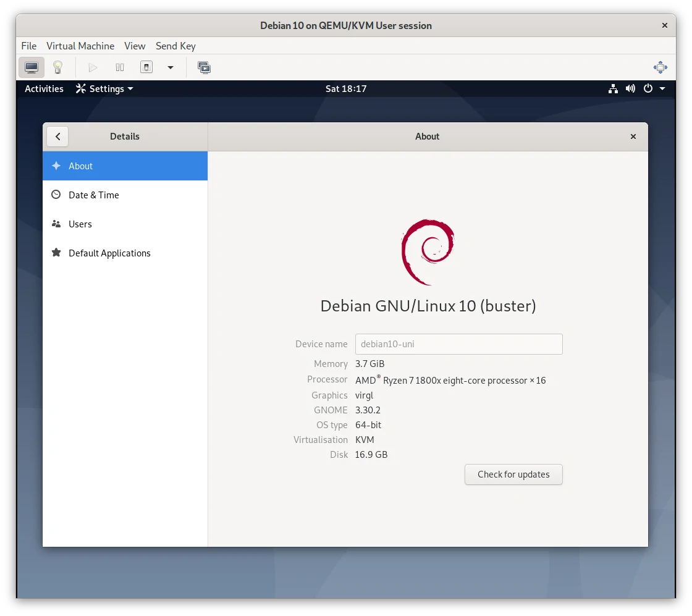Click the Graphics value virgl
Viewport: 692px width, 616px height.
coord(364,395)
